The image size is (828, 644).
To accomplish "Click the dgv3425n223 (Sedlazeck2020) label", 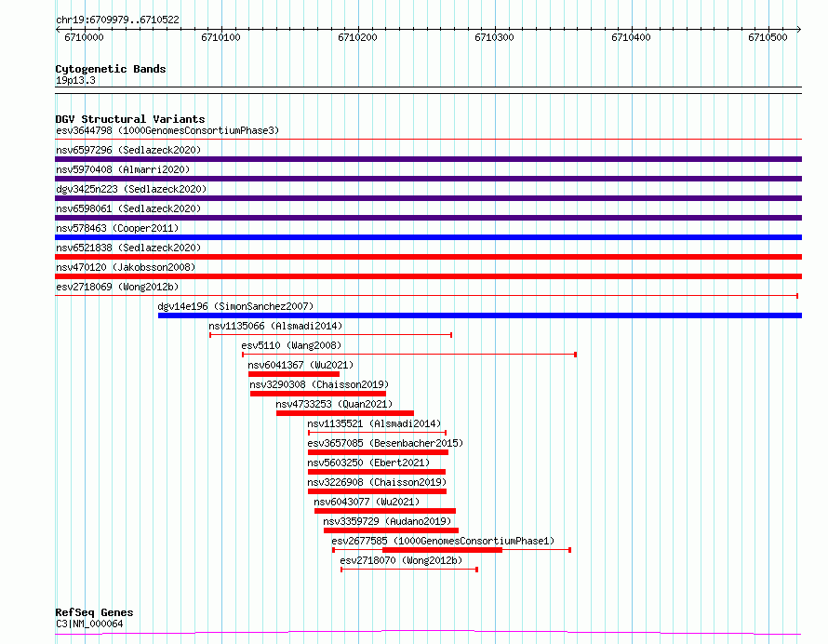I will 131,189.
